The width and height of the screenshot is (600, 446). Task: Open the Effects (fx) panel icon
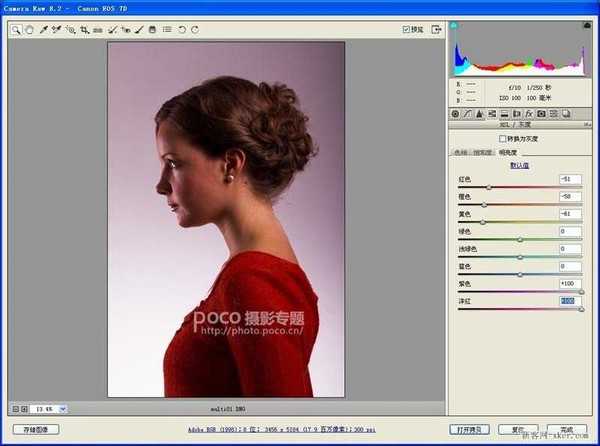click(x=528, y=114)
